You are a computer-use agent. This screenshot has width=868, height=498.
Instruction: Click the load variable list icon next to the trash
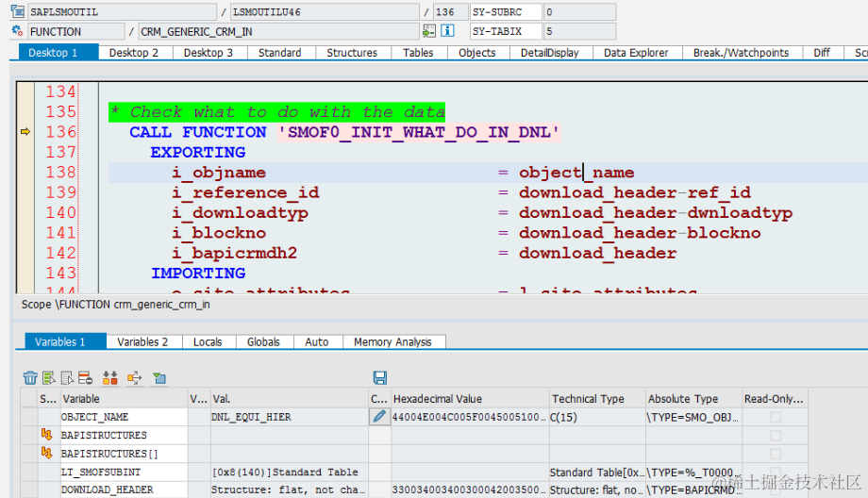(49, 378)
